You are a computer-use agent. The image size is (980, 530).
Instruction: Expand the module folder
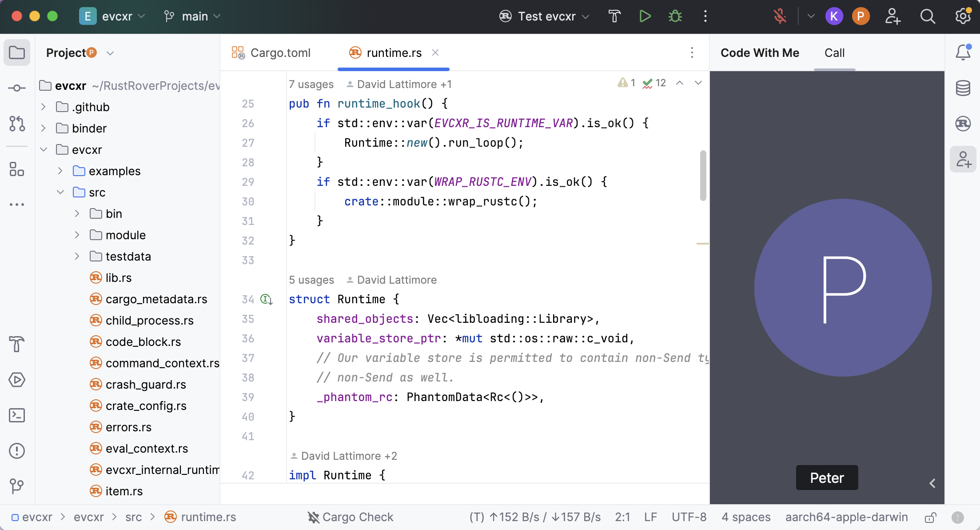tap(77, 235)
